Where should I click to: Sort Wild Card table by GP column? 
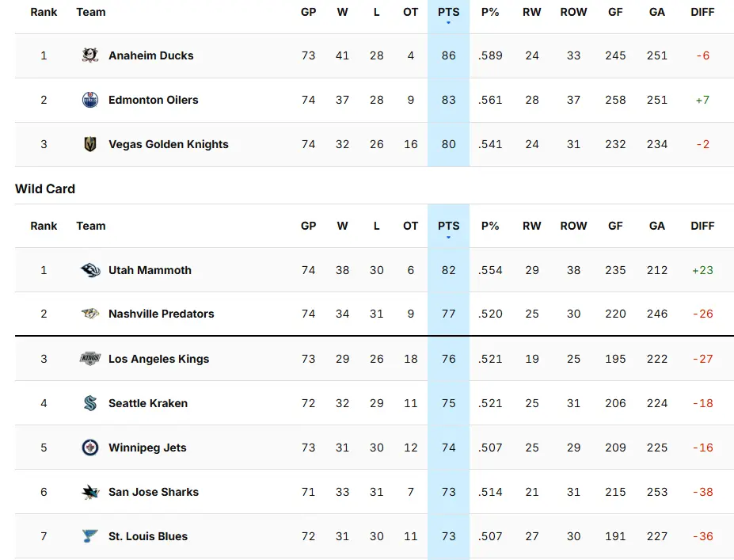pyautogui.click(x=308, y=226)
